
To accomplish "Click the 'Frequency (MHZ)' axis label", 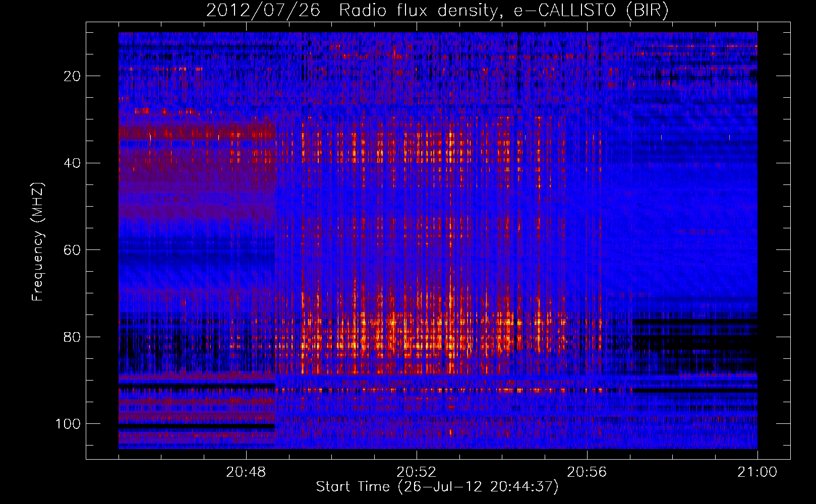I will tap(38, 242).
